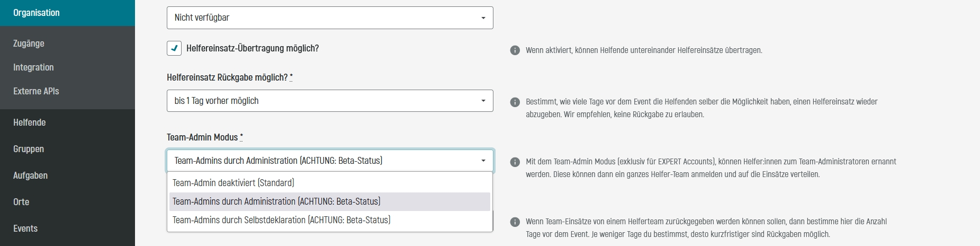Click info icon beside Team-Admin Modus description

pyautogui.click(x=515, y=162)
